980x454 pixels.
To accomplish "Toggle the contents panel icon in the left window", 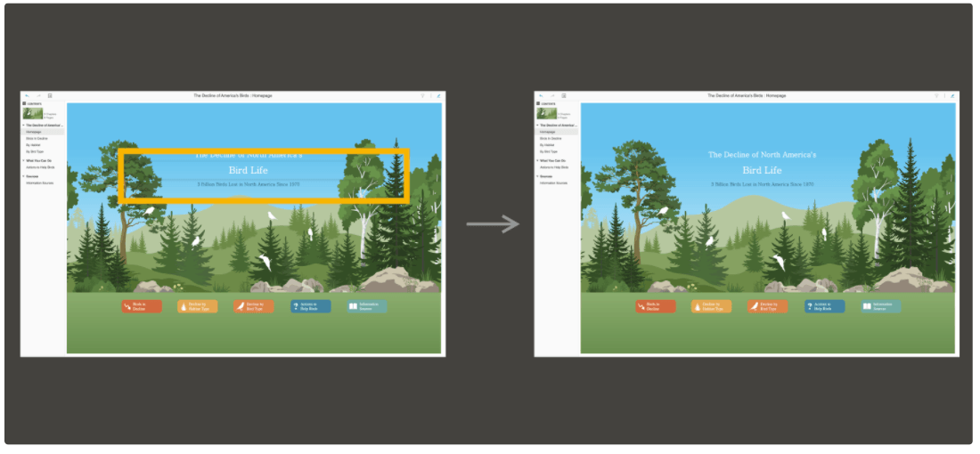I will [50, 95].
